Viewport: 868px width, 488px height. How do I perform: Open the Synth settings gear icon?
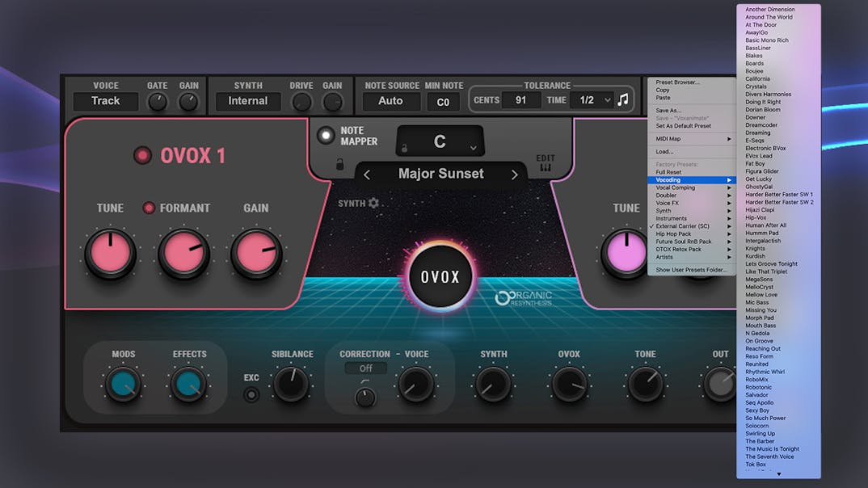[x=373, y=204]
